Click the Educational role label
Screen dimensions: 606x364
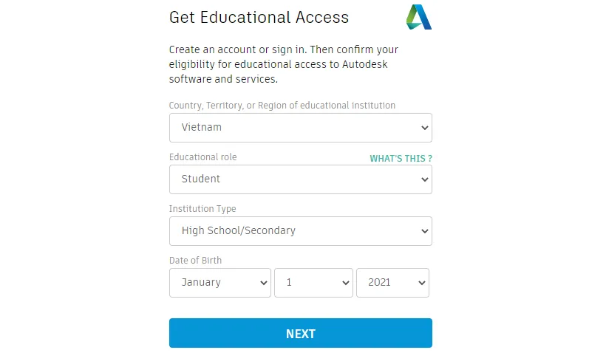203,157
